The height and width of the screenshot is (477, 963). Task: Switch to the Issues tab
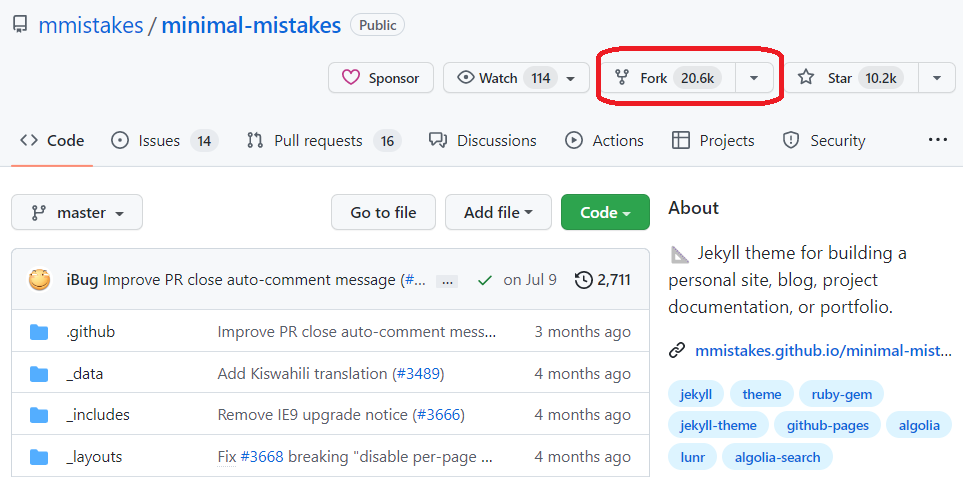[x=164, y=141]
